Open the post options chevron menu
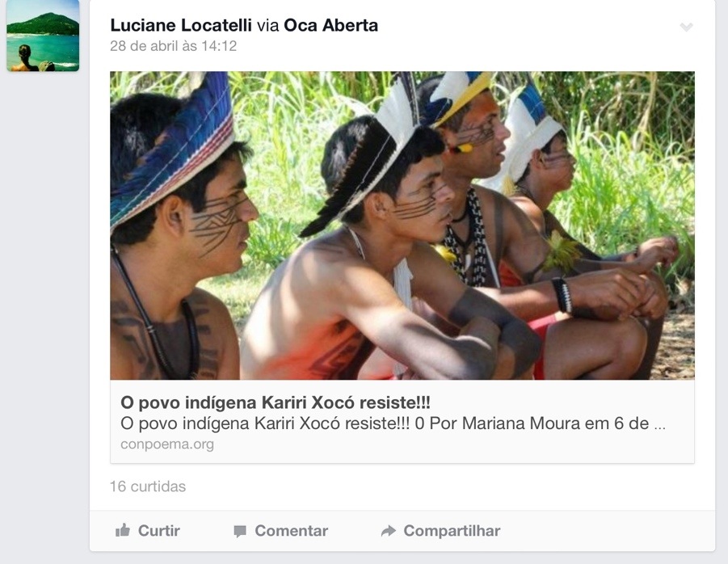Viewport: 728px width, 564px height. 686,27
